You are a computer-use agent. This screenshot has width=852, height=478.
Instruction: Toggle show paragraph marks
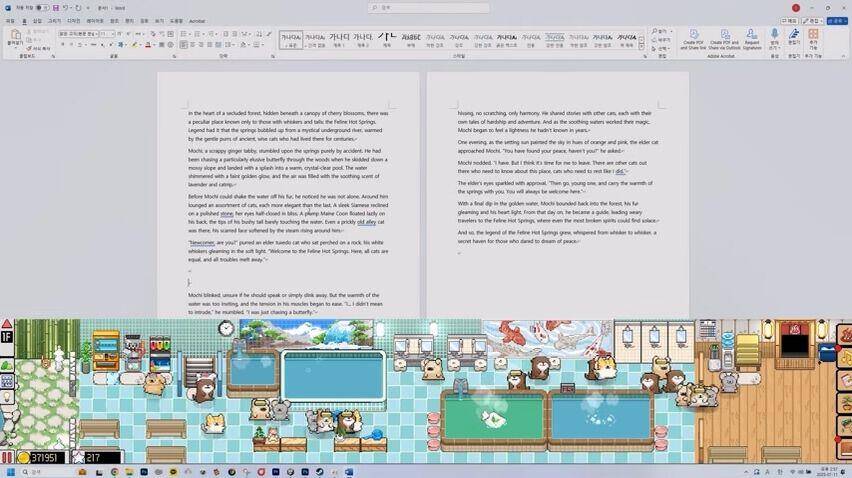(269, 34)
